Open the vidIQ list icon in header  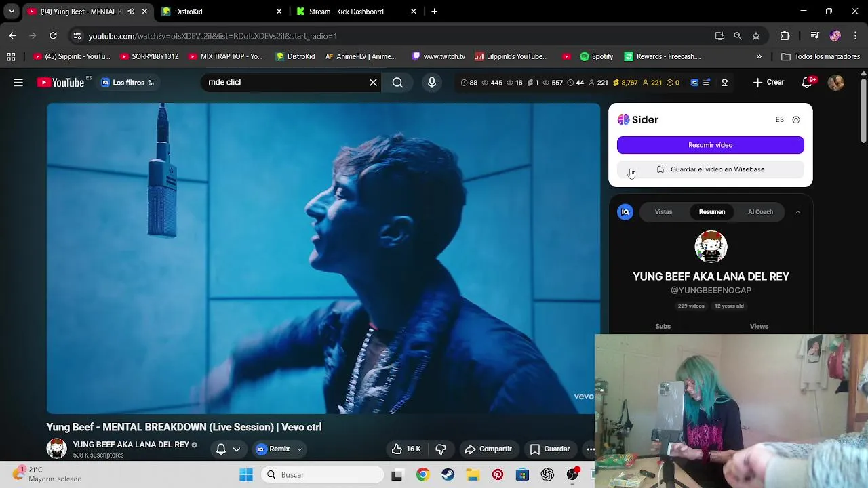pos(707,83)
